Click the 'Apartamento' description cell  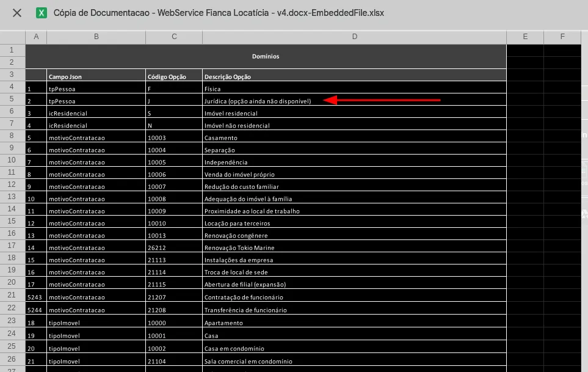(354, 323)
